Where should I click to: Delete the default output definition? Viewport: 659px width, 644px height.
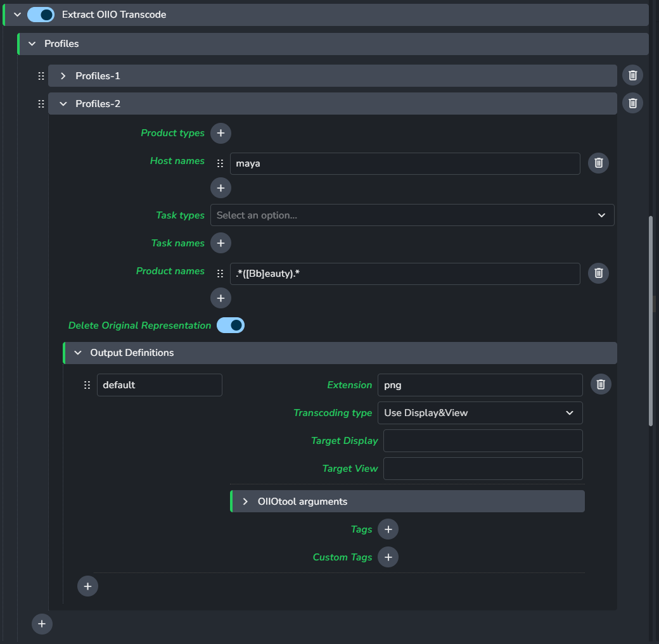click(x=601, y=384)
